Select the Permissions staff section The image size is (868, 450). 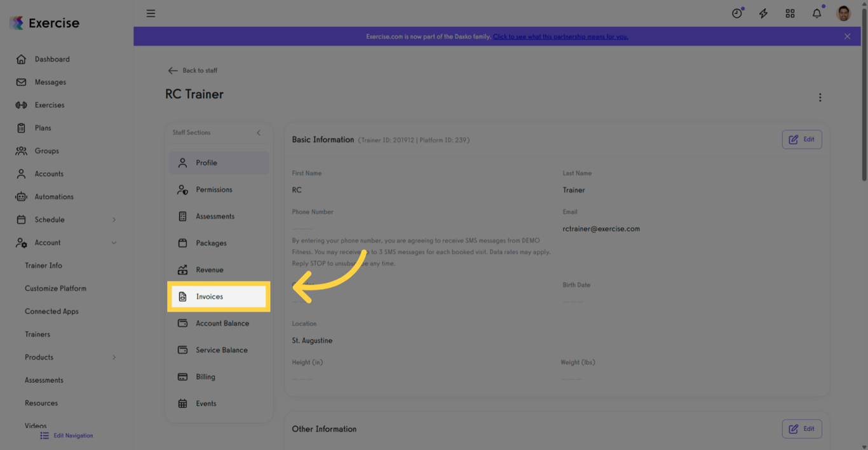214,189
